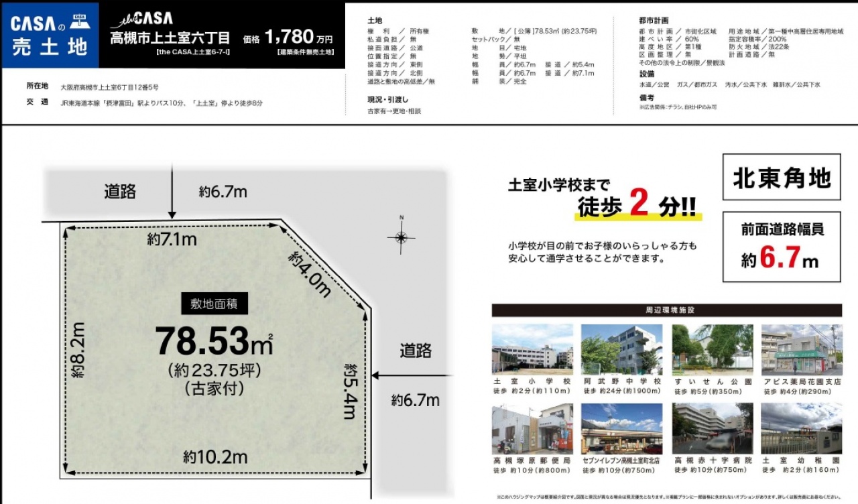Click the 道路 label on north road
858x504 pixels.
[120, 192]
